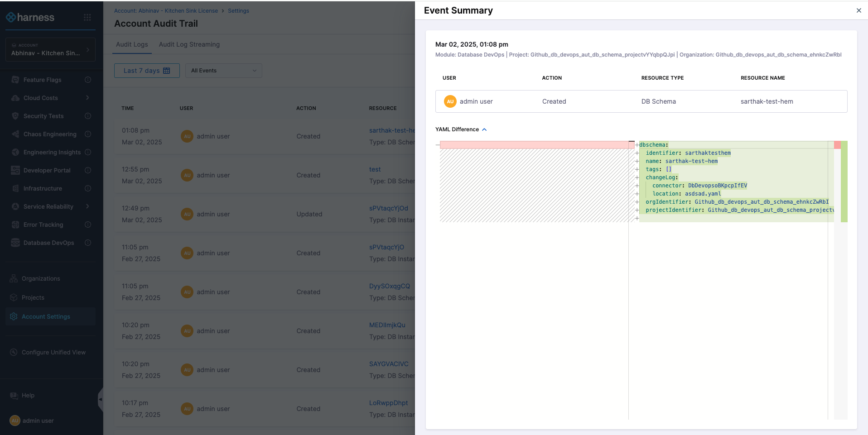868x435 pixels.
Task: Open the All Events filter dropdown
Action: (223, 71)
